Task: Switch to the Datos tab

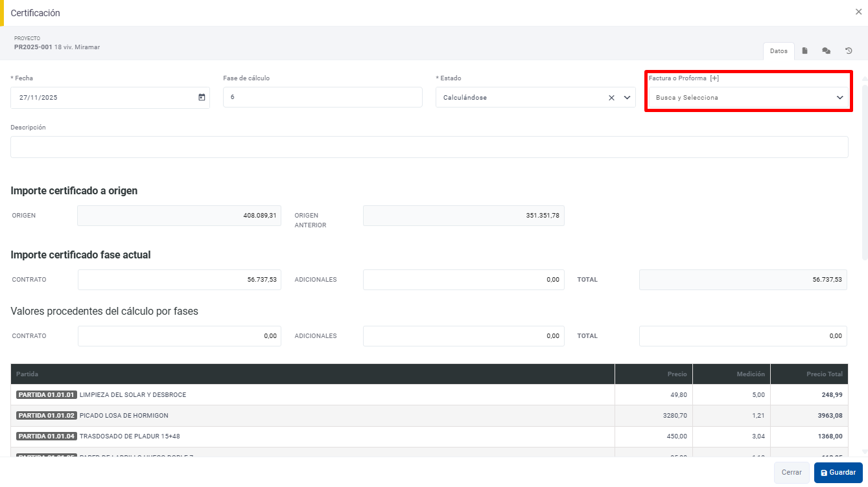Action: [x=779, y=51]
